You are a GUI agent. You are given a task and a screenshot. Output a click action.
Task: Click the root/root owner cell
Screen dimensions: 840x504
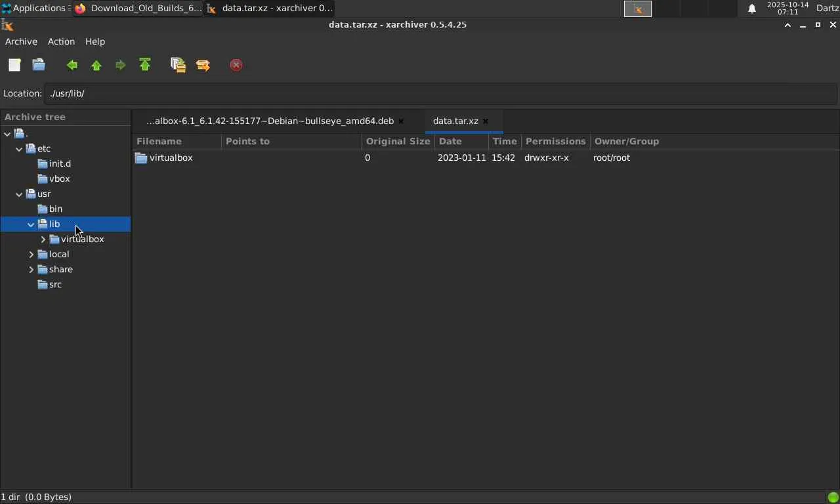click(x=612, y=158)
